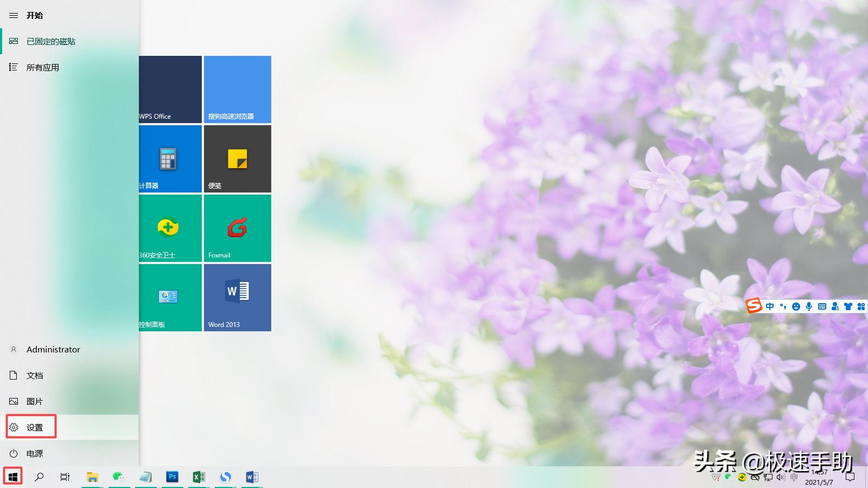Open Sogou skin settings via the shirt icon
The height and width of the screenshot is (488, 868).
click(847, 306)
